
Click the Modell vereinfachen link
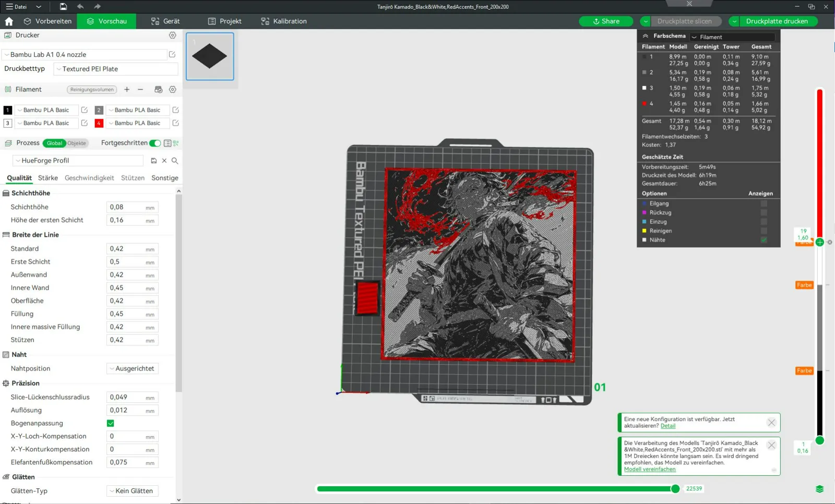point(650,469)
